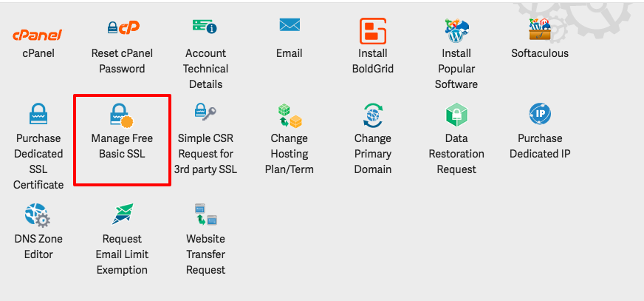Click the Email envelope icon
The width and height of the screenshot is (644, 301).
289,26
